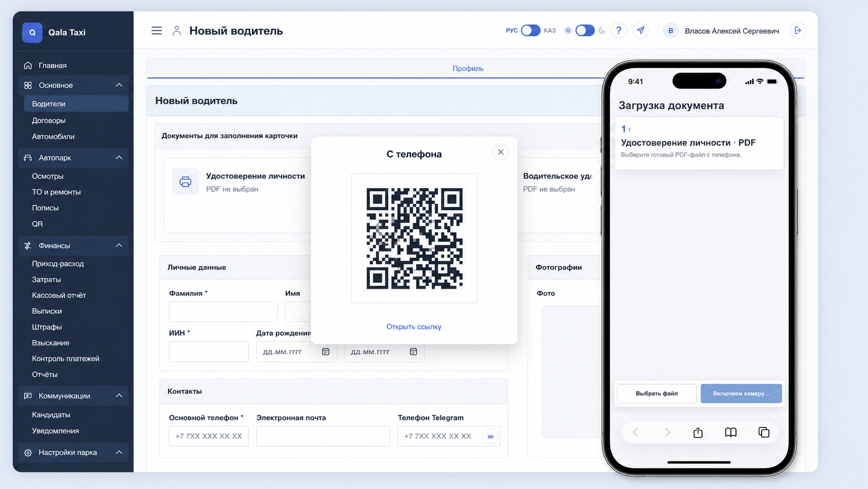This screenshot has width=868, height=489.
Task: Click the logout icon
Action: click(x=798, y=31)
